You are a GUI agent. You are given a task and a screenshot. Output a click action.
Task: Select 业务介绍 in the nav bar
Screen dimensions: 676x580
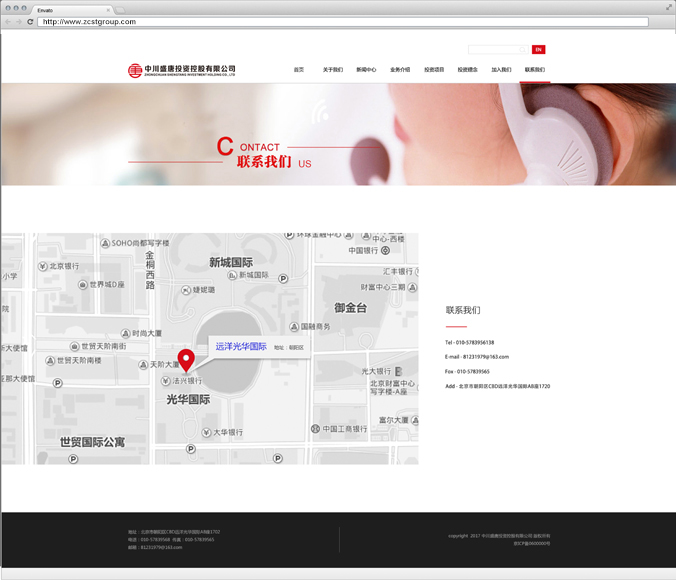coord(400,70)
